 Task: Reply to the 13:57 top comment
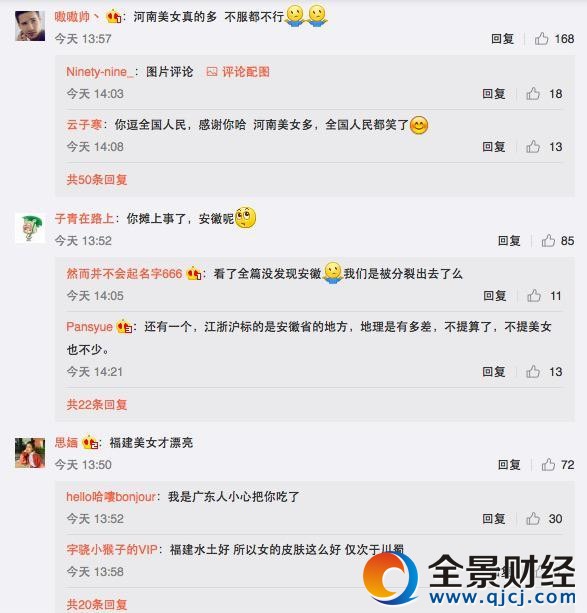click(502, 39)
